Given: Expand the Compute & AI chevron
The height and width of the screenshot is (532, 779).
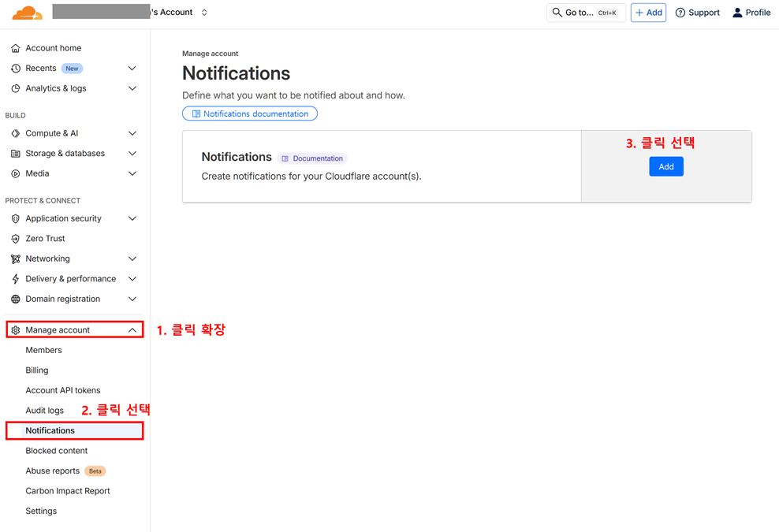Looking at the screenshot, I should tap(132, 133).
